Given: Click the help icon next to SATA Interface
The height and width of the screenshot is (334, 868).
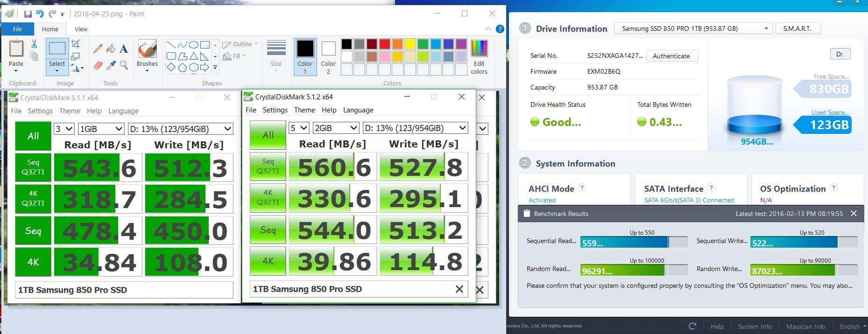Looking at the screenshot, I should point(711,188).
